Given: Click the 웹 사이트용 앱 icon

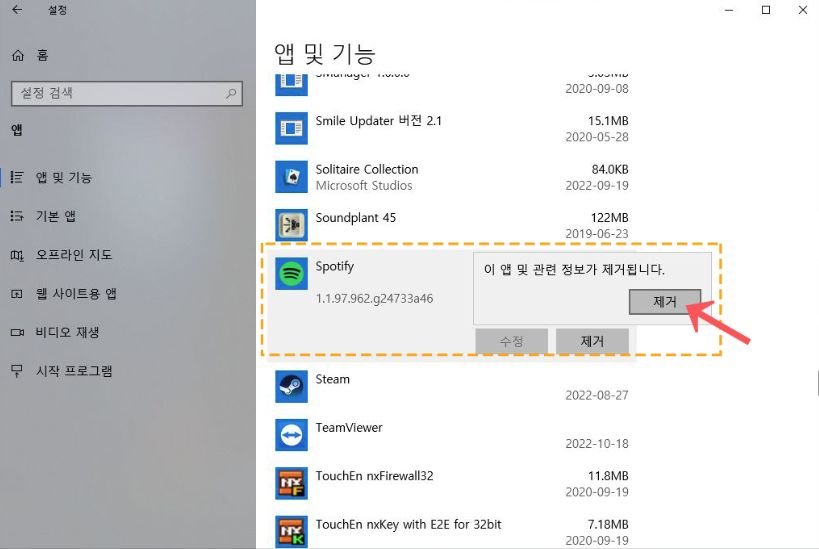Looking at the screenshot, I should [x=17, y=294].
